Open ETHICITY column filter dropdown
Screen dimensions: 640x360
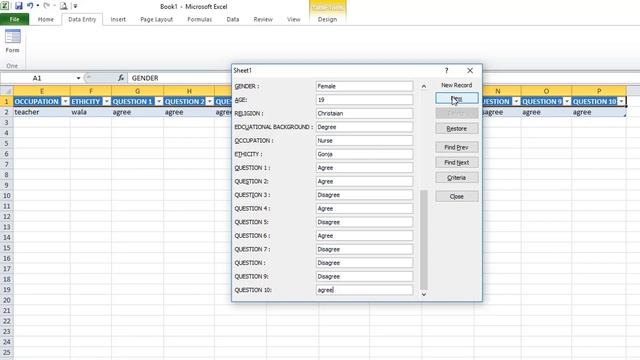point(107,101)
